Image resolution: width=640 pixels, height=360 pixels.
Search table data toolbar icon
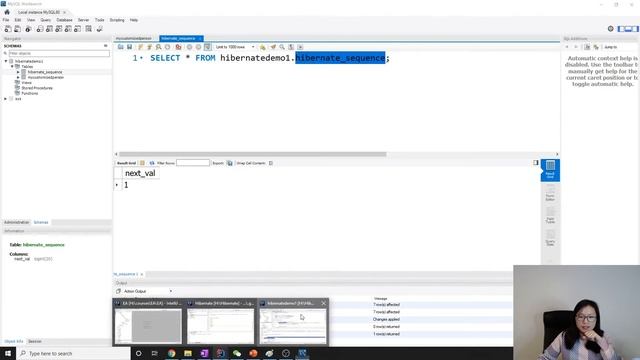point(89,29)
